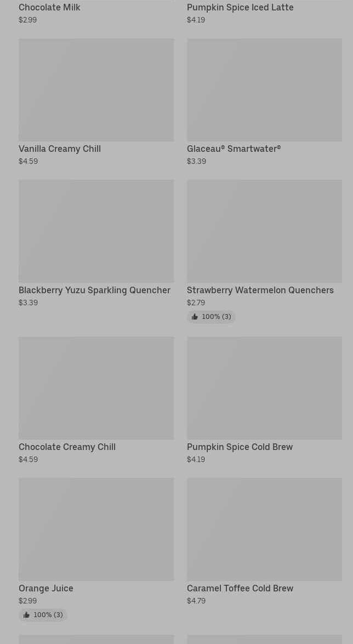
Task: Select the Glaceau Smartwater product image
Action: click(x=264, y=90)
